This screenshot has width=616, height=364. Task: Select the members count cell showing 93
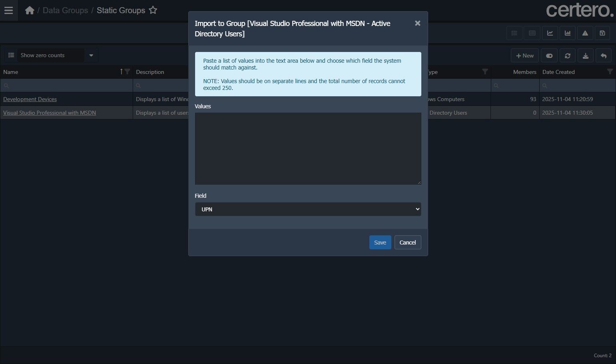[515, 99]
